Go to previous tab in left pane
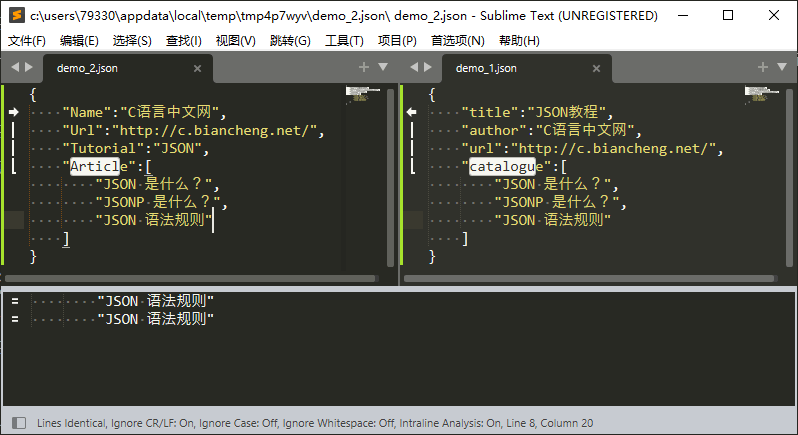Screen dimensions: 798x435 [15, 67]
